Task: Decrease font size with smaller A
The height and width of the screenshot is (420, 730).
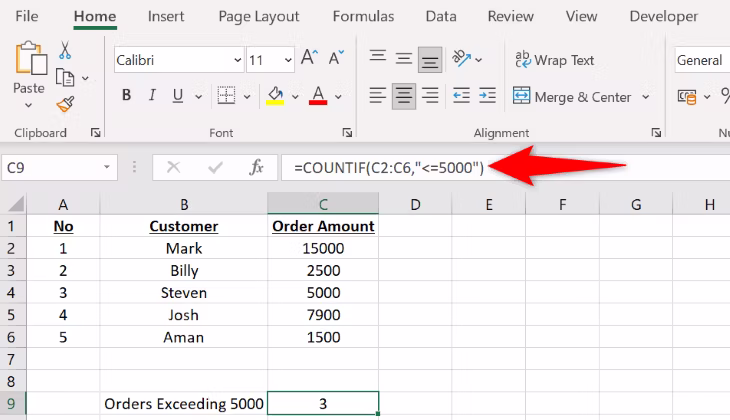Action: coord(336,59)
